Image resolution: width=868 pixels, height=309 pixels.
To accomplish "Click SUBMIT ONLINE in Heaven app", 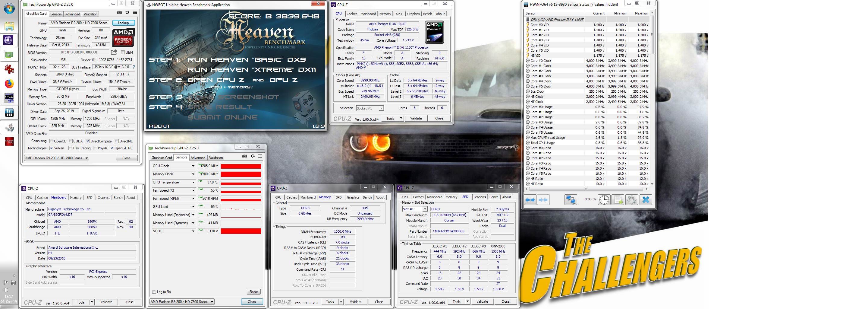I will [x=222, y=117].
